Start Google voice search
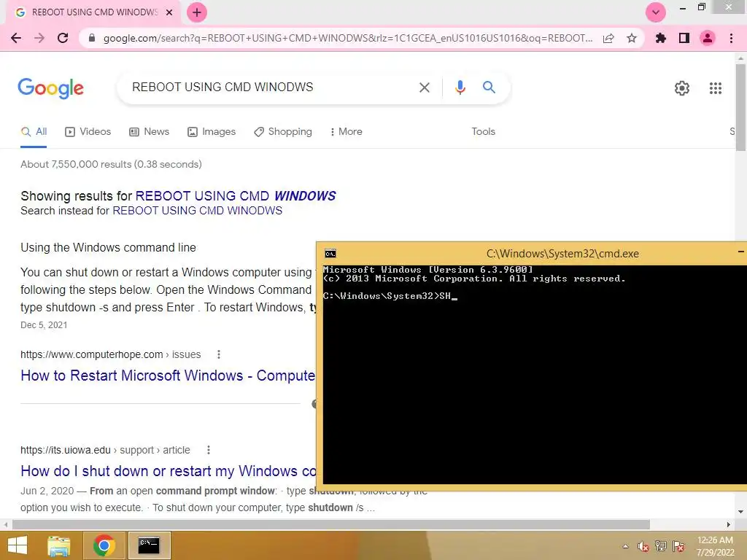Viewport: 747px width, 560px height. point(460,87)
